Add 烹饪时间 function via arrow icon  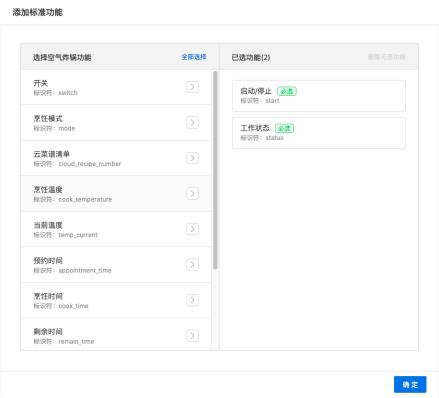coord(192,300)
